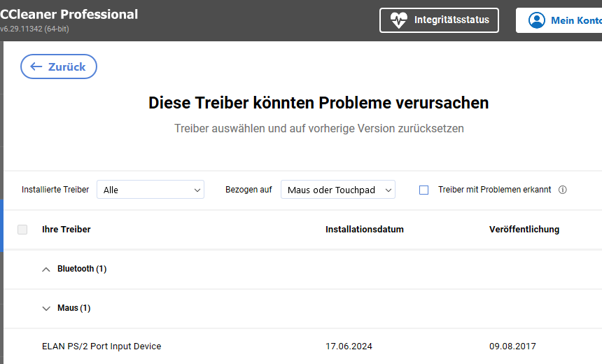Image resolution: width=602 pixels, height=364 pixels.
Task: Select the ELAN PS/2 Port Input Device row
Action: coord(101,346)
